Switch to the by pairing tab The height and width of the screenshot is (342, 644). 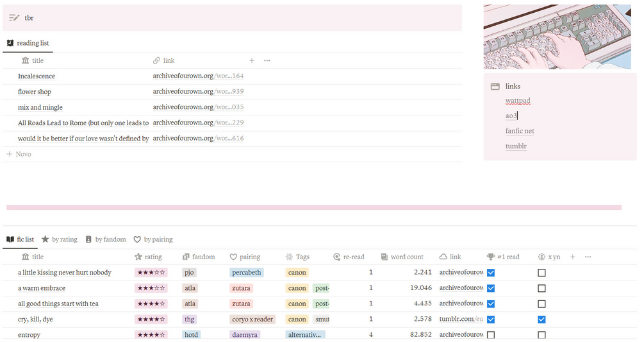point(153,239)
